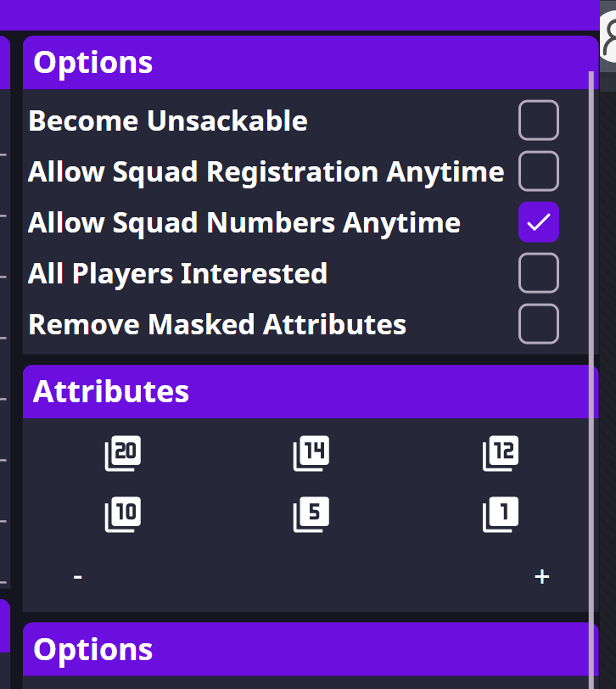Viewport: 616px width, 689px height.
Task: Click the Allow Squad Numbers Anytime label text
Action: pos(244,222)
